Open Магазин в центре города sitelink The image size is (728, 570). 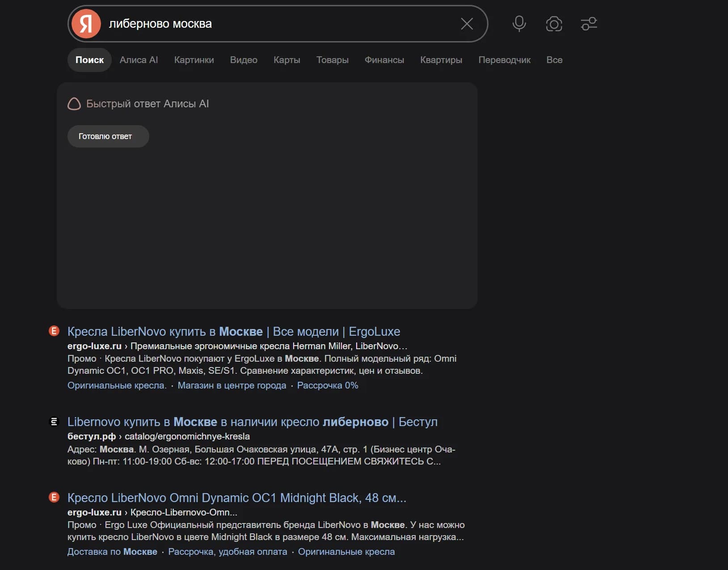tap(232, 385)
